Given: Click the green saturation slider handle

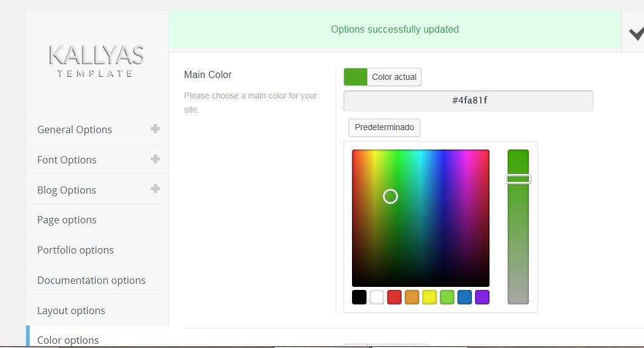Looking at the screenshot, I should pyautogui.click(x=519, y=179).
